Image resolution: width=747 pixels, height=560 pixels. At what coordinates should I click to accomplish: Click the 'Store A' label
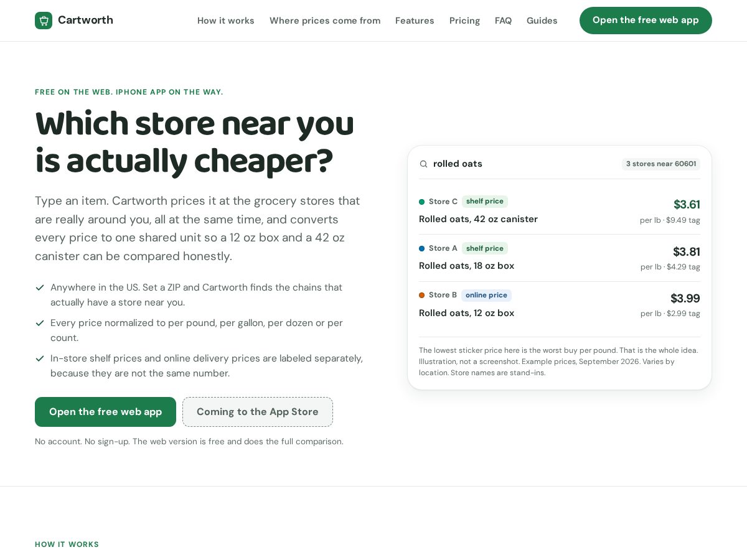(443, 248)
